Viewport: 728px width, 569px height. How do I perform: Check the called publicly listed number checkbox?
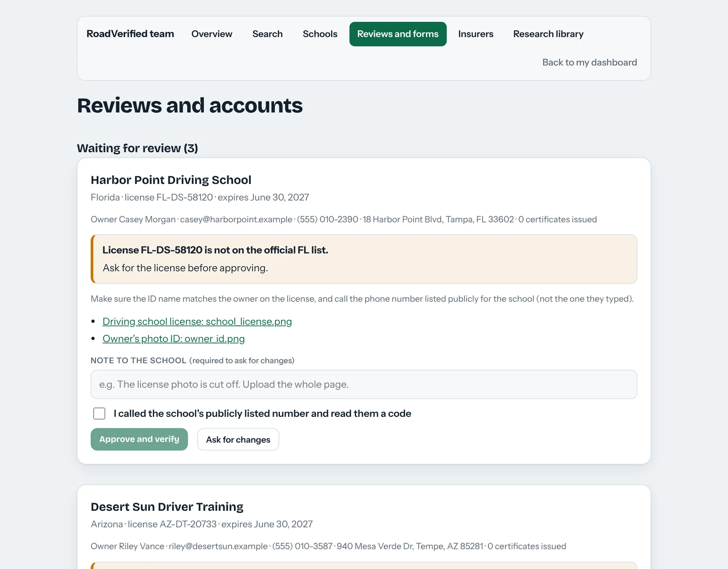click(99, 413)
